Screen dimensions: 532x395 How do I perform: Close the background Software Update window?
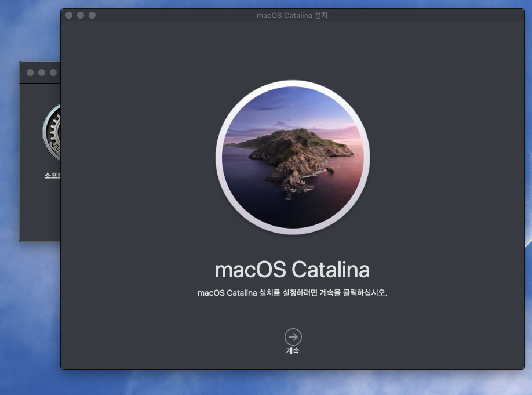point(30,73)
